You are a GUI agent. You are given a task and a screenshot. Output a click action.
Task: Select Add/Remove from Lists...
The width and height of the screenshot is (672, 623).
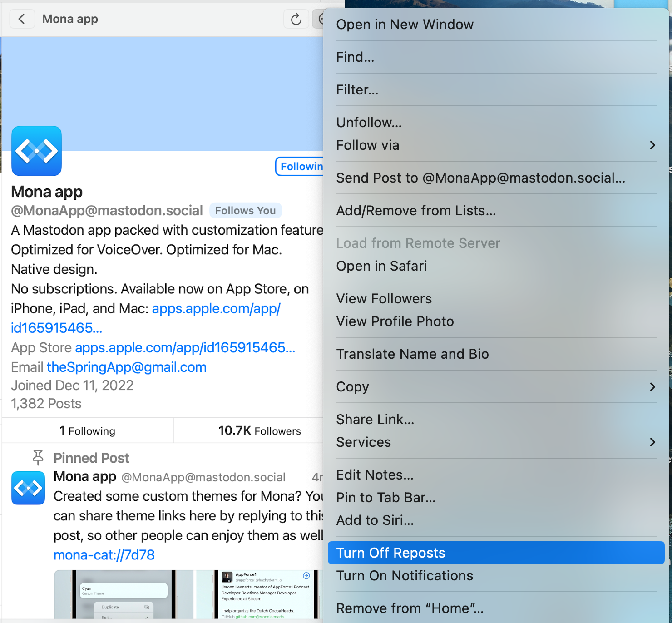point(496,211)
